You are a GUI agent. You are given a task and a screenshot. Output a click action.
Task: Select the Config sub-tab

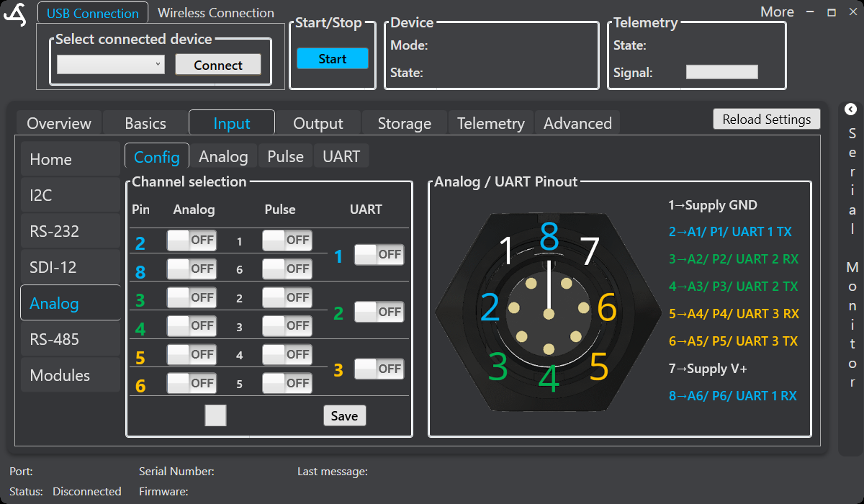[x=157, y=156]
